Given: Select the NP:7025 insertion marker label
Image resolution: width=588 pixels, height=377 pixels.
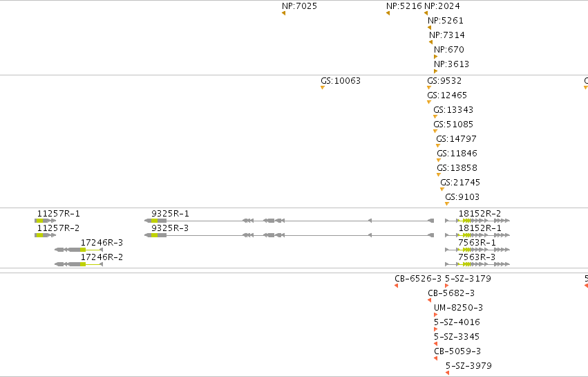Looking at the screenshot, I should point(299,6).
